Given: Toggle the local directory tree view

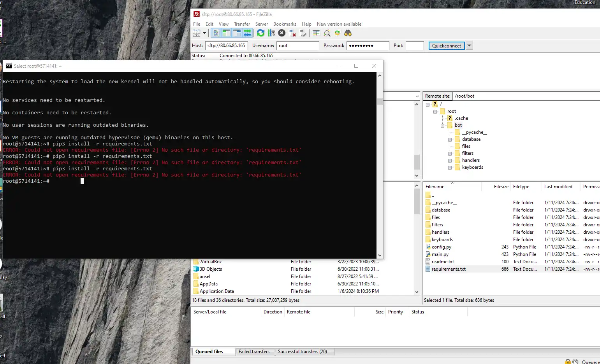Looking at the screenshot, I should pyautogui.click(x=226, y=33).
